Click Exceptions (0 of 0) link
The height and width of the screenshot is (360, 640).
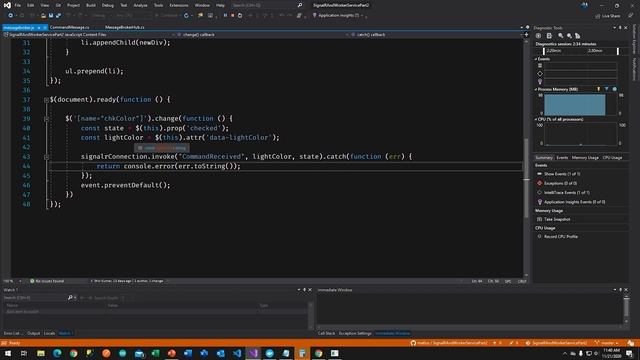(560, 183)
